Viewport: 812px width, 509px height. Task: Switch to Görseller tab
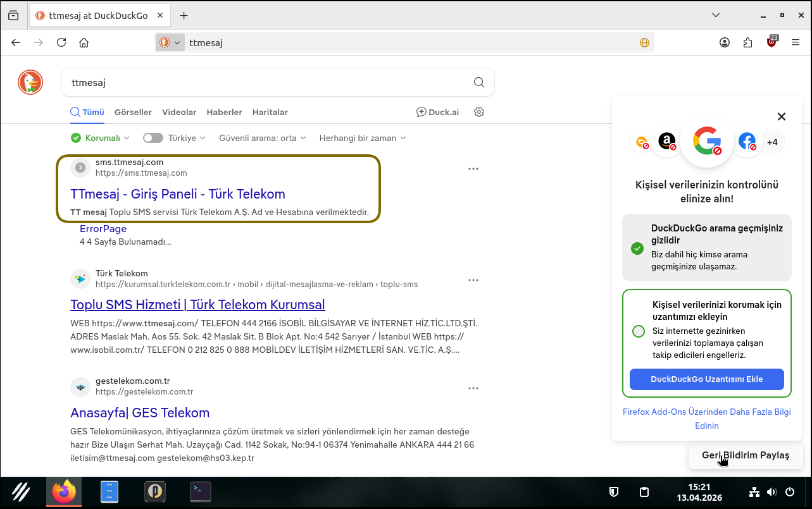click(133, 112)
